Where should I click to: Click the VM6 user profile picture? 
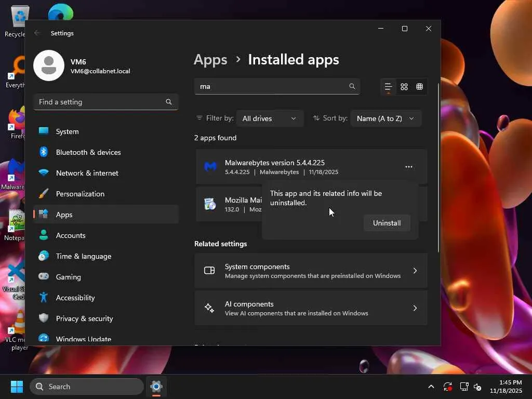pos(49,65)
